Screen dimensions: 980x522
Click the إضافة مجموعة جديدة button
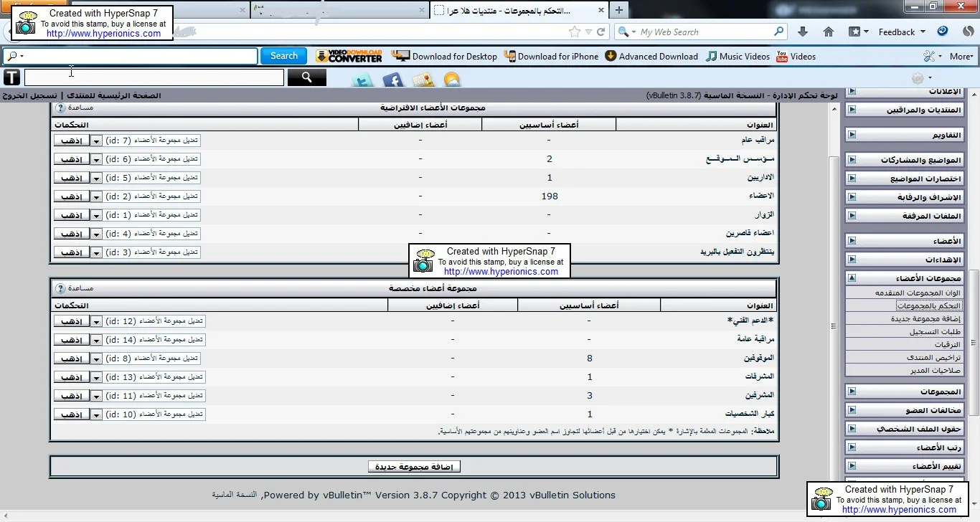[x=414, y=467]
